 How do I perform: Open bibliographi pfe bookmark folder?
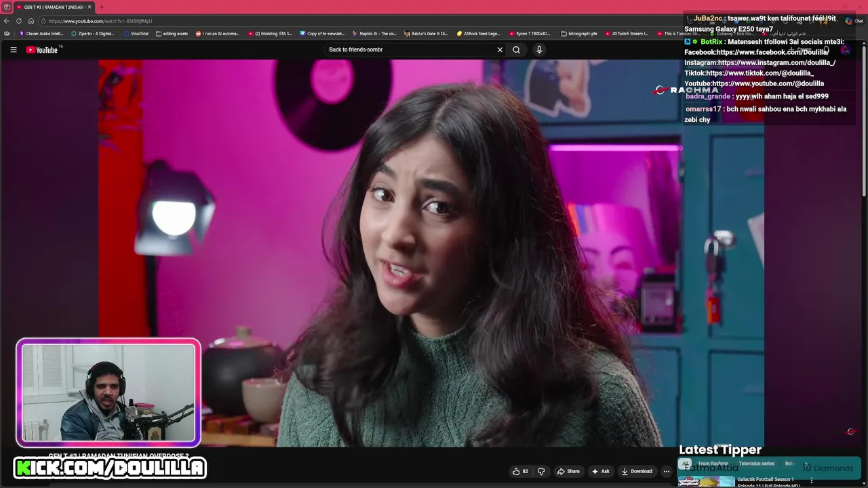[580, 33]
